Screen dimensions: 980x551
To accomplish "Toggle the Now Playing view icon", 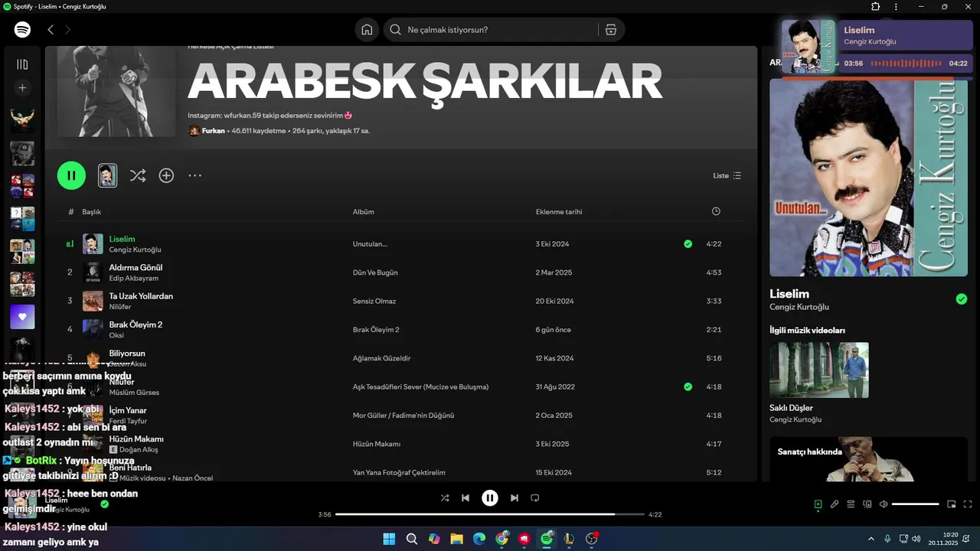I will [818, 504].
